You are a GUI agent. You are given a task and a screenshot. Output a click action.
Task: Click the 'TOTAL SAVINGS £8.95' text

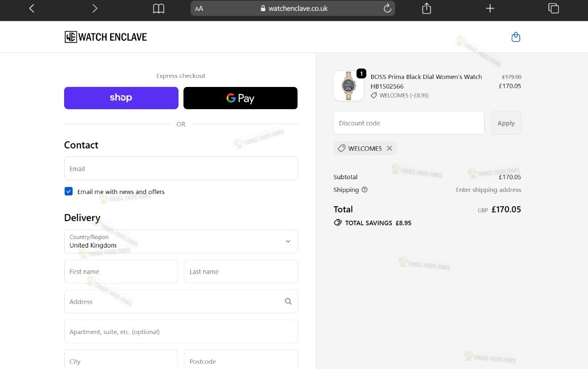coord(378,223)
